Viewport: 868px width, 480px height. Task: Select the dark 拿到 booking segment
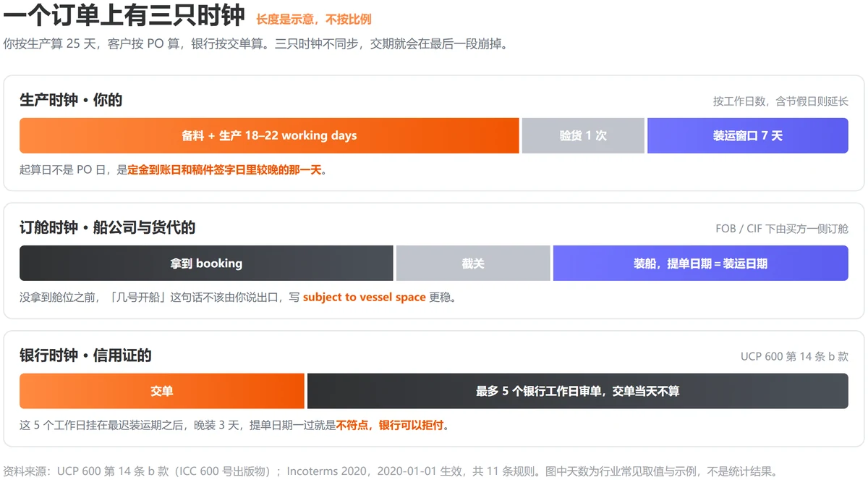(206, 264)
